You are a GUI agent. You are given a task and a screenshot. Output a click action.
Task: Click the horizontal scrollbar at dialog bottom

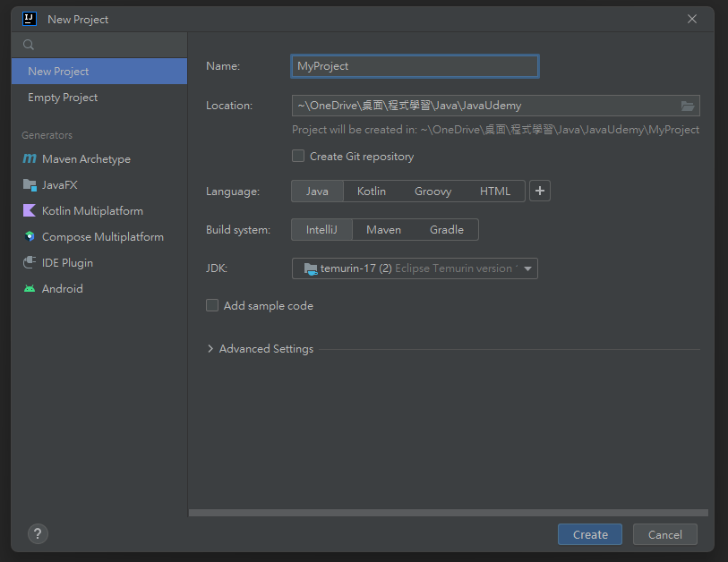tap(449, 513)
